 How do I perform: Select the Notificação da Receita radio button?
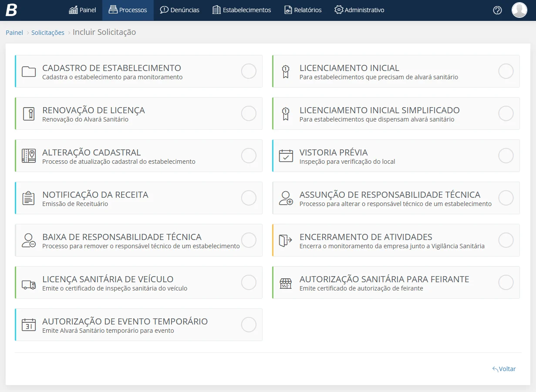[249, 198]
